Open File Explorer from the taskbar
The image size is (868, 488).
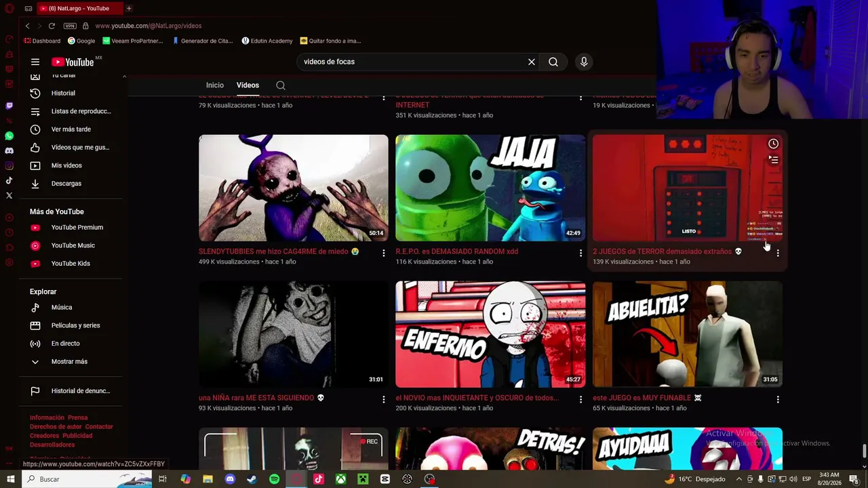[x=208, y=479]
